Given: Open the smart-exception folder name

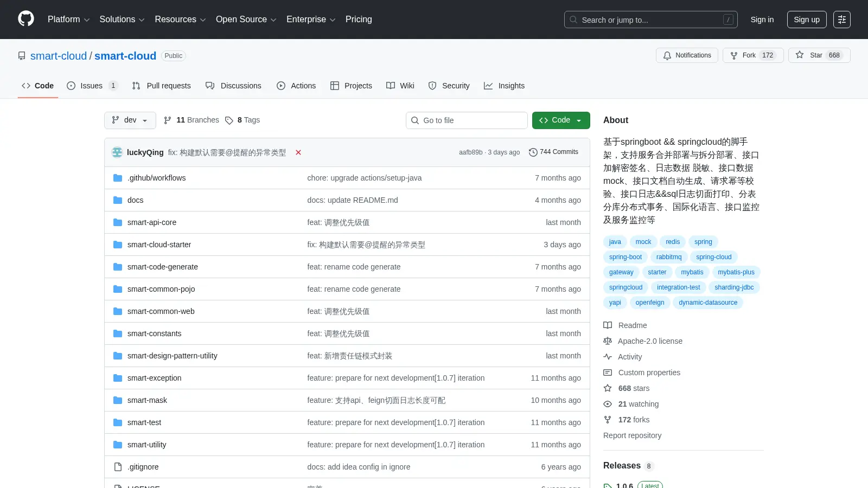Looking at the screenshot, I should [155, 378].
